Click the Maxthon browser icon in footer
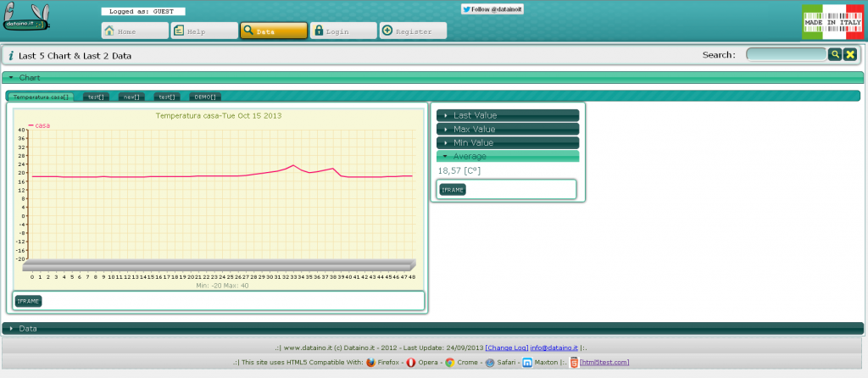The image size is (868, 378). coord(527,363)
